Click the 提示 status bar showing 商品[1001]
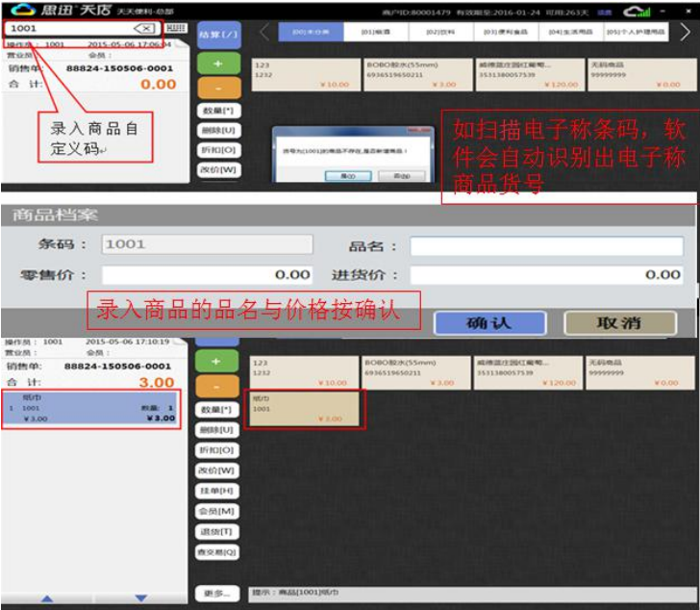700x610 pixels. tap(472, 593)
